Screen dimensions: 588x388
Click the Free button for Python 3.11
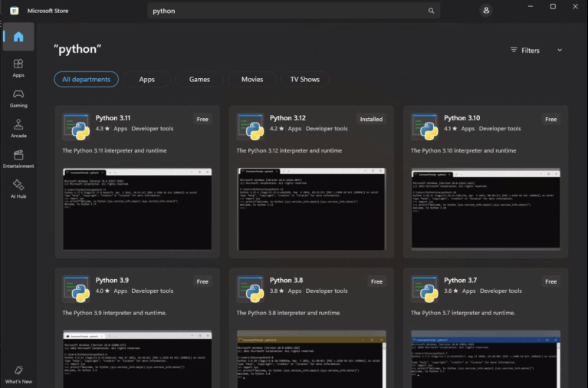coord(202,120)
